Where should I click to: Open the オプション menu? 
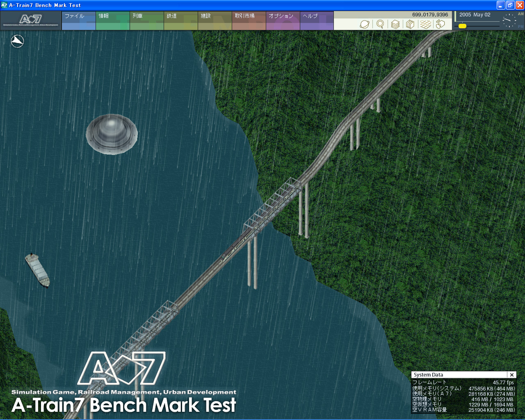(283, 21)
